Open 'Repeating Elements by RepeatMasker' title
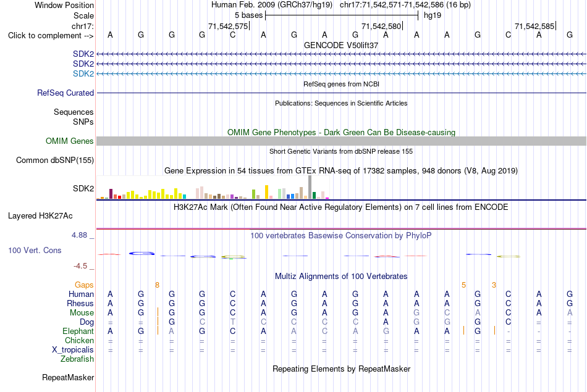The image size is (587, 392). (341, 369)
